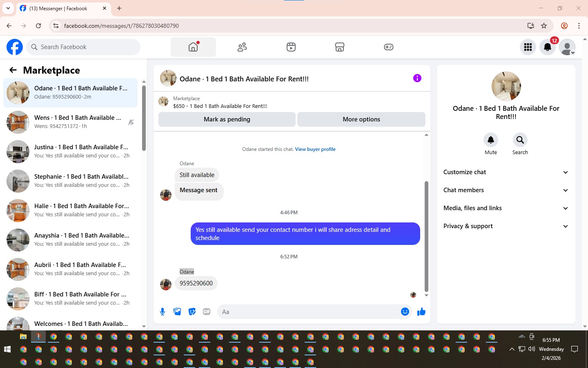Open the Marketplace storefront icon
This screenshot has height=368, width=588.
coord(340,47)
